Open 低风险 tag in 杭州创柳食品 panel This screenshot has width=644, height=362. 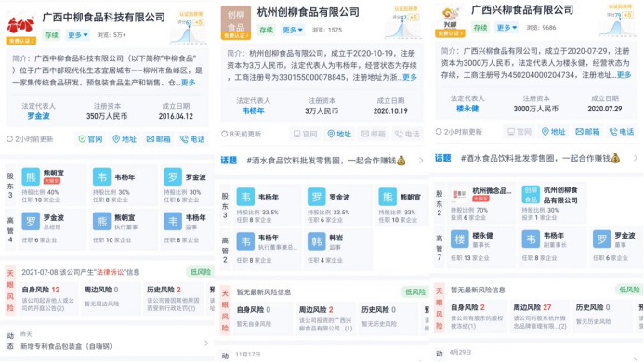coord(414,291)
